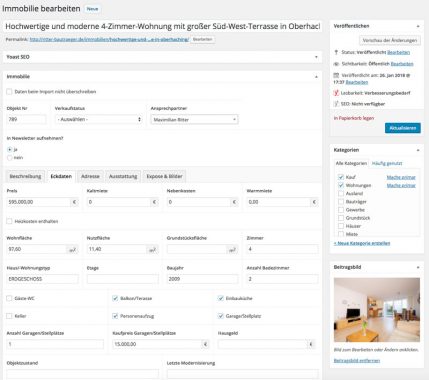Click the m² unit beside Nutzfläche field
Viewport: 429px width, 380px height.
click(152, 249)
